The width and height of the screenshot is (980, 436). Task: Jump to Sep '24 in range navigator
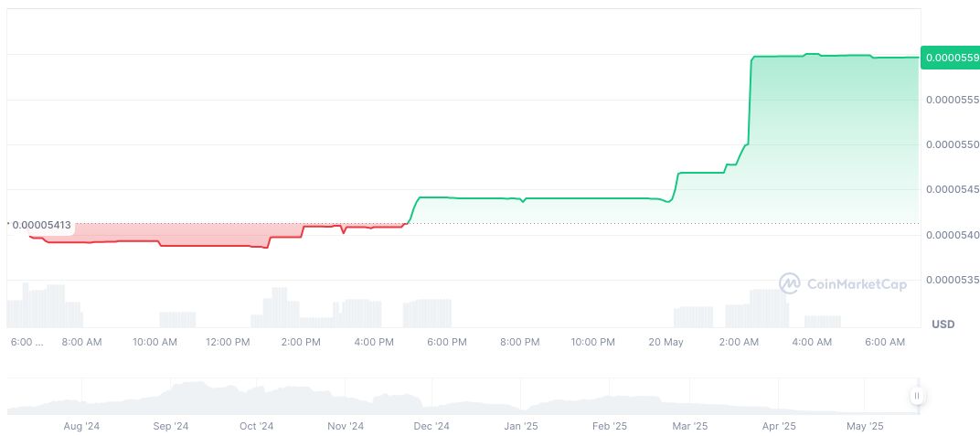tap(170, 426)
